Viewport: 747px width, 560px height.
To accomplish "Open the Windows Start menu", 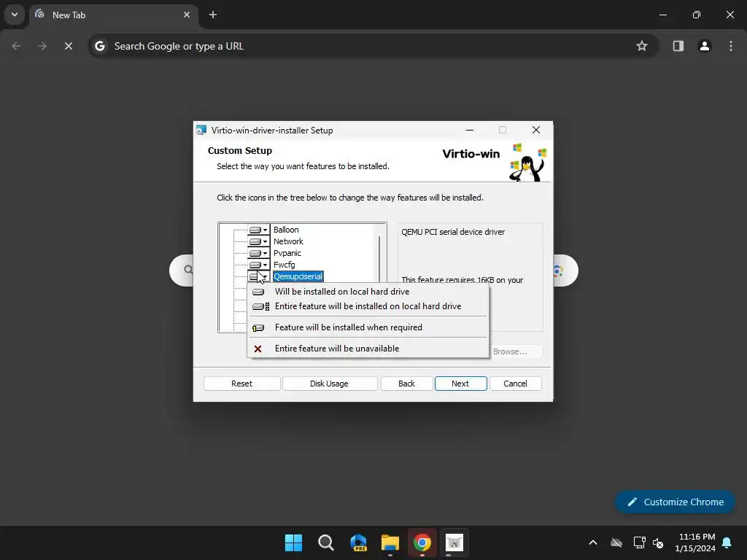I will point(293,542).
